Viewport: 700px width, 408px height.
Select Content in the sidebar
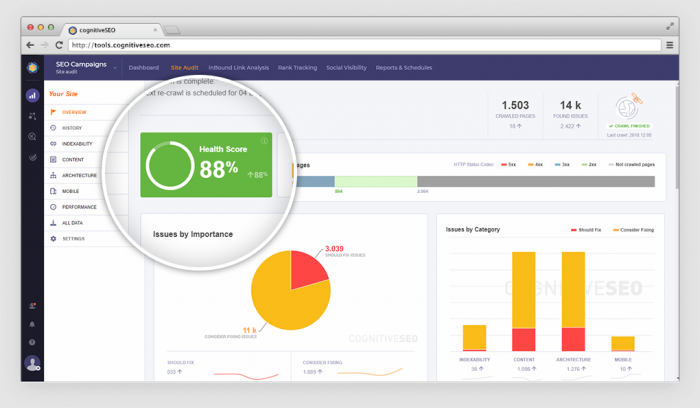pyautogui.click(x=73, y=159)
